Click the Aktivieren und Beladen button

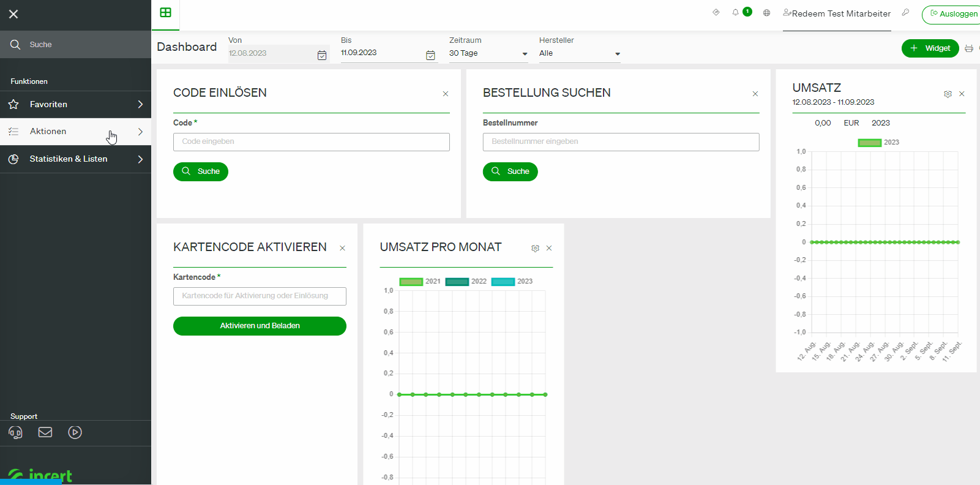260,326
